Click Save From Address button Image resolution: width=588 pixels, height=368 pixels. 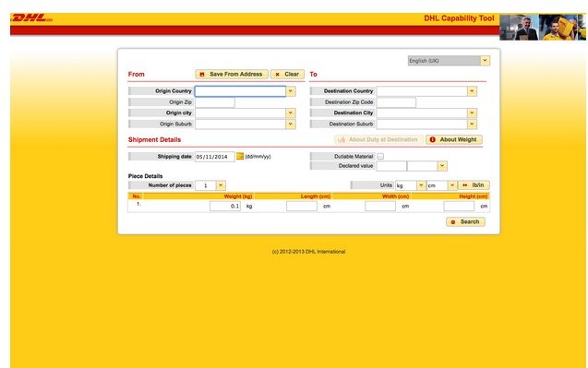click(232, 74)
